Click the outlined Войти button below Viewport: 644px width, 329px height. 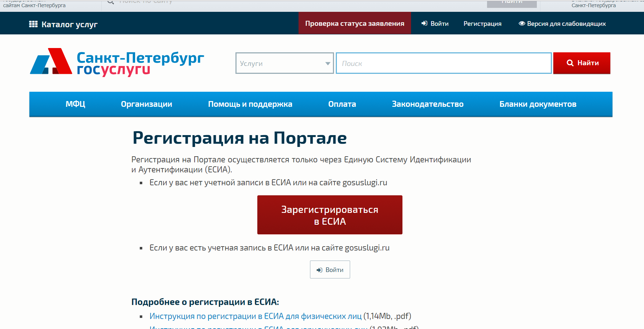[330, 270]
